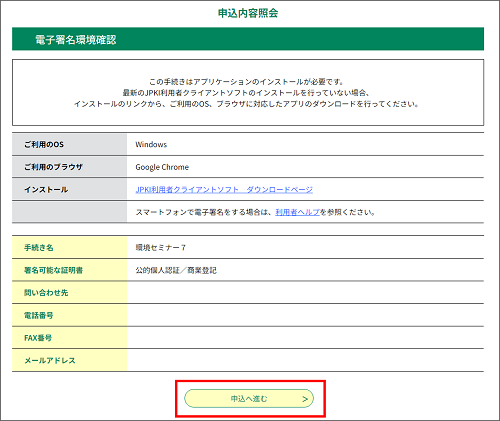This screenshot has height=421, width=500.
Task: Click the 問い合わせ先 label cell
Action: pyautogui.click(x=69, y=292)
